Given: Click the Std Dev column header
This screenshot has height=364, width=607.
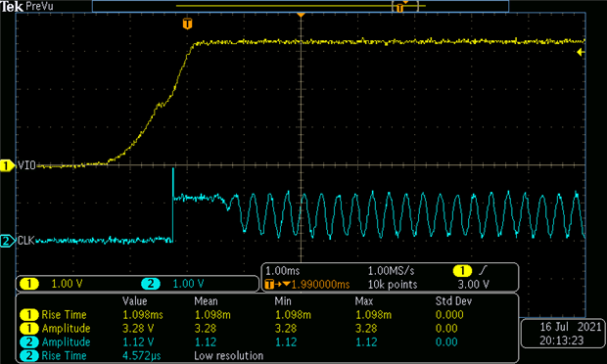Looking at the screenshot, I should click(453, 301).
